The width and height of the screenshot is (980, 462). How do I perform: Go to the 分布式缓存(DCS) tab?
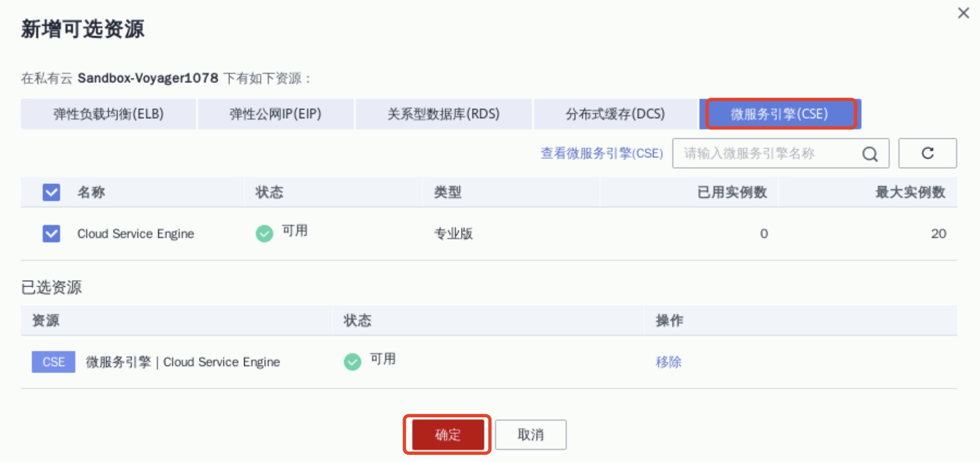tap(615, 114)
